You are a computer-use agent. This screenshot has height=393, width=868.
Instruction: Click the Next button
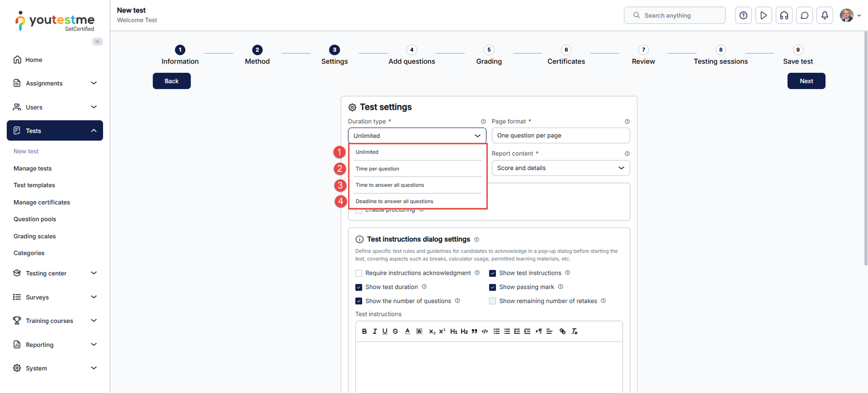pos(806,81)
